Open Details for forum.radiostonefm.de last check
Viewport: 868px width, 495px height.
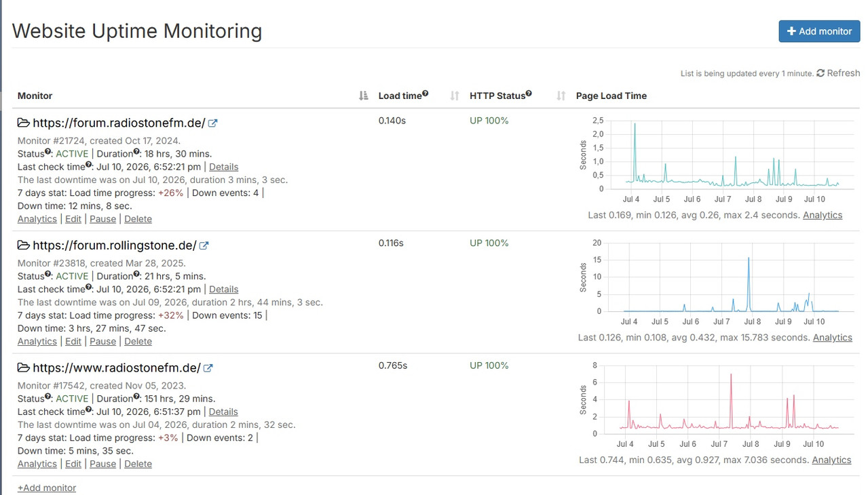[x=223, y=167]
